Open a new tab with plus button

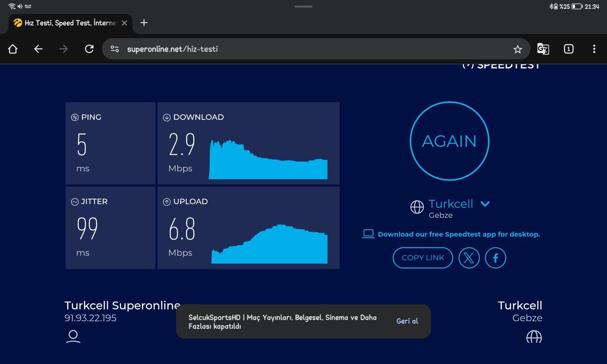[144, 23]
